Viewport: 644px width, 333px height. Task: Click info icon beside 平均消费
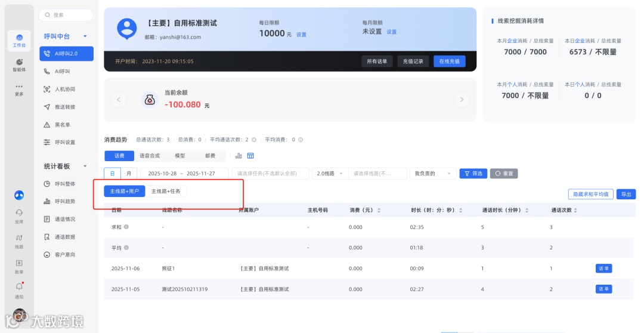click(301, 140)
